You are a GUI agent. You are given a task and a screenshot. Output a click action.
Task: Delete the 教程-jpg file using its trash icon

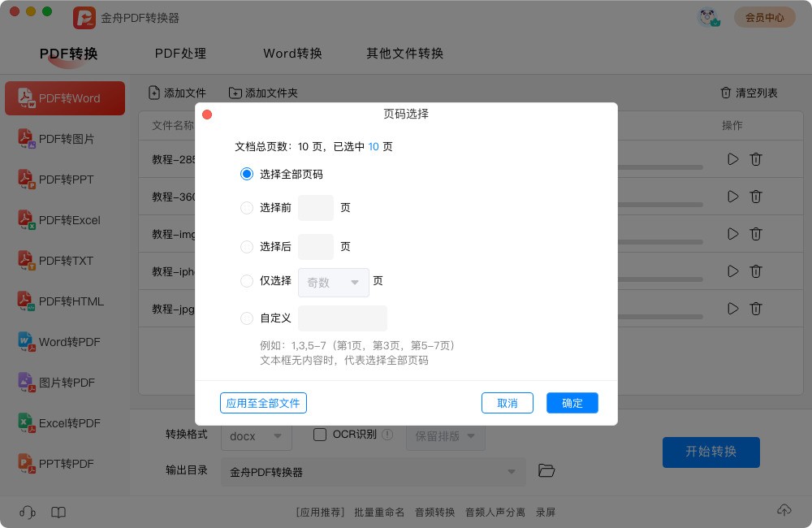[x=756, y=309]
